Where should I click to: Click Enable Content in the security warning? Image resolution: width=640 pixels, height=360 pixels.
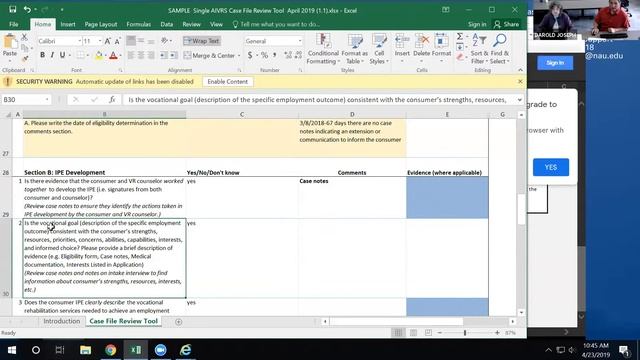pos(227,82)
